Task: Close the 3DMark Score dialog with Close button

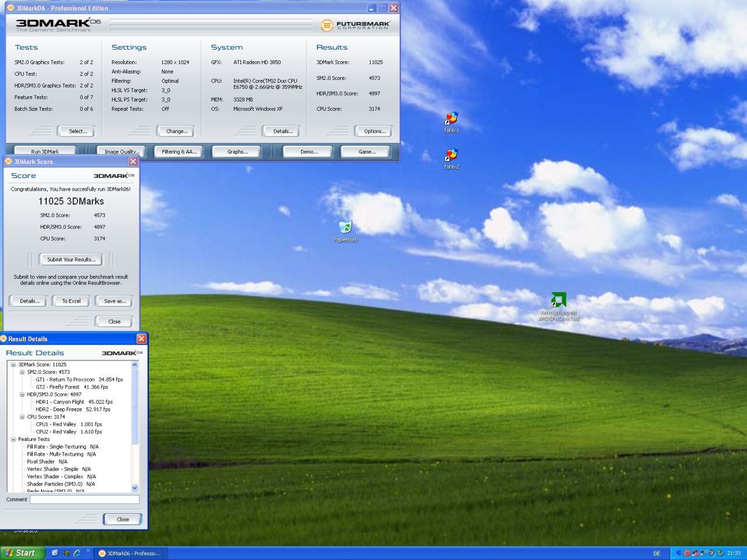Action: (114, 321)
